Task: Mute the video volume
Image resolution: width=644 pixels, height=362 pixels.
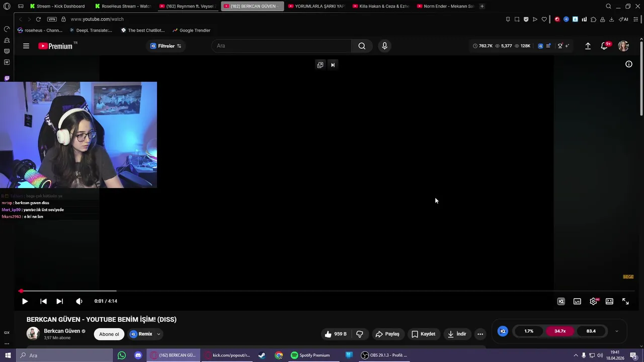Action: (x=79, y=301)
